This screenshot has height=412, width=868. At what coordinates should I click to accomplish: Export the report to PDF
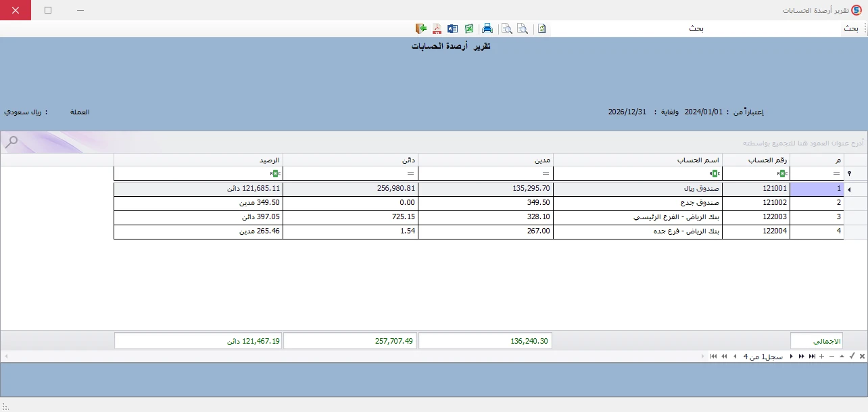pyautogui.click(x=437, y=28)
